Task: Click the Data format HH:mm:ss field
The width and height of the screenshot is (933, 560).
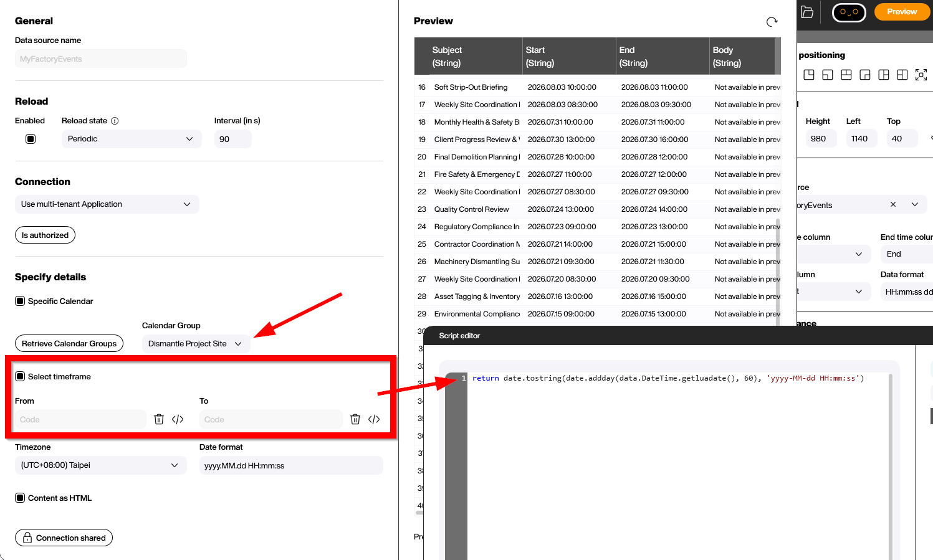Action: [x=907, y=292]
